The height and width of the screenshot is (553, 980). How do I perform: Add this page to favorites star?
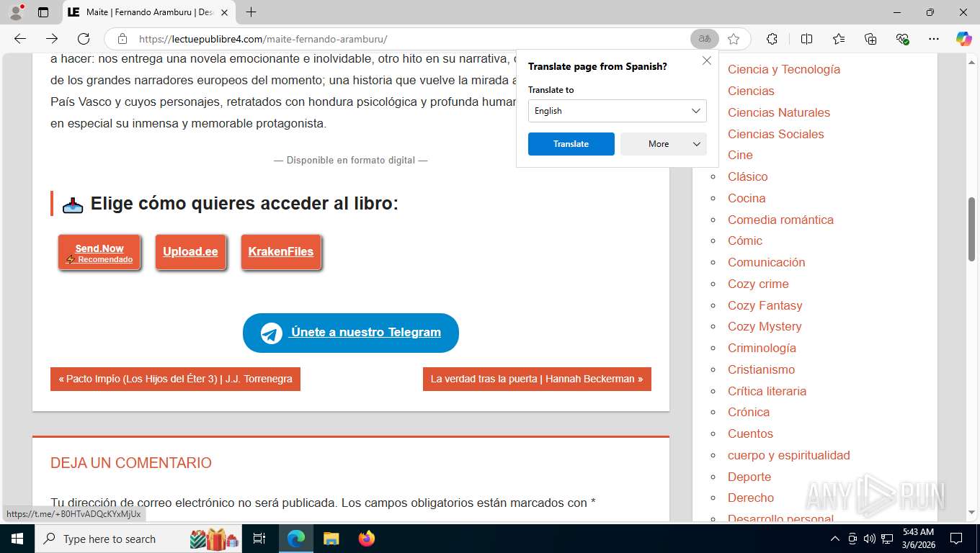click(x=734, y=39)
